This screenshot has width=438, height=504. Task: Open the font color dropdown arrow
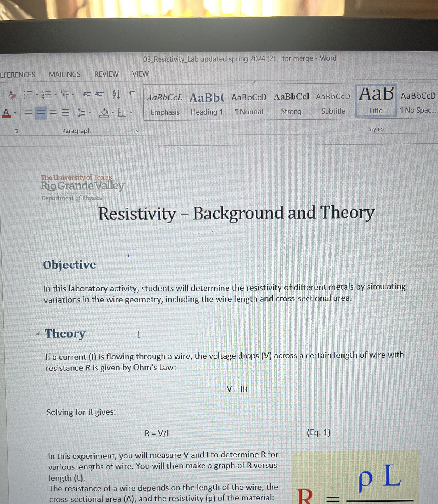15,113
